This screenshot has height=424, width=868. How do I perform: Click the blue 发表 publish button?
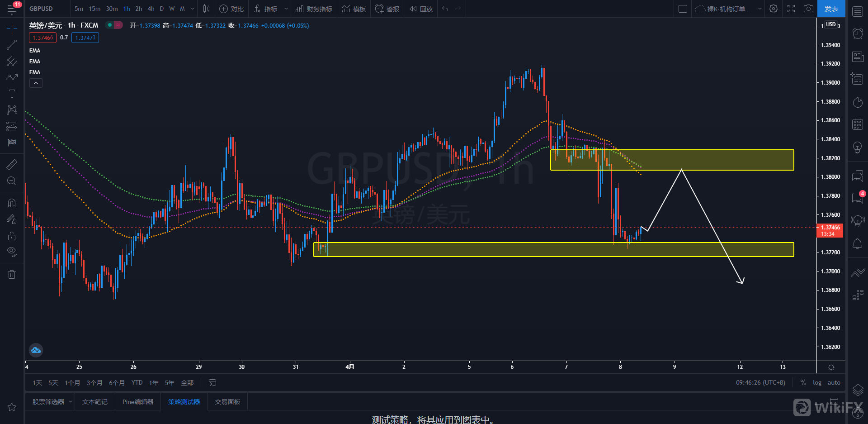tap(831, 9)
